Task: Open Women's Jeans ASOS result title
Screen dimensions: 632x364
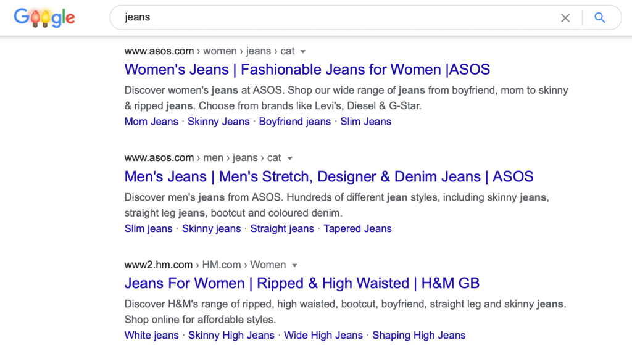Action: [307, 69]
